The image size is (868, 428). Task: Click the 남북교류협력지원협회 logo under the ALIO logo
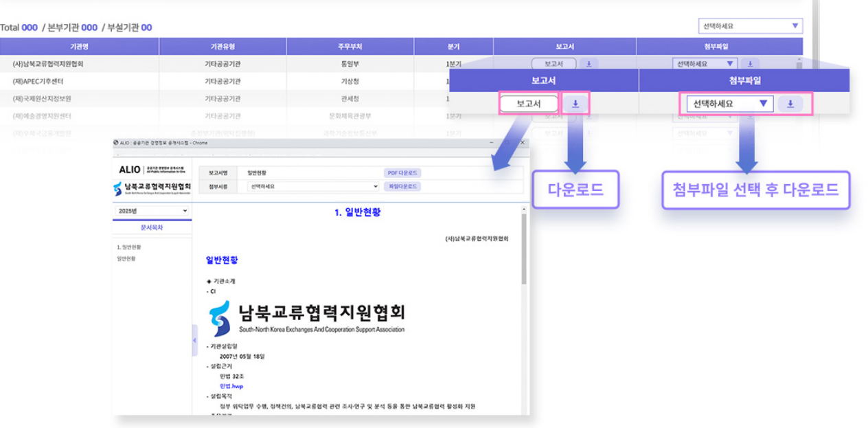[x=153, y=188]
